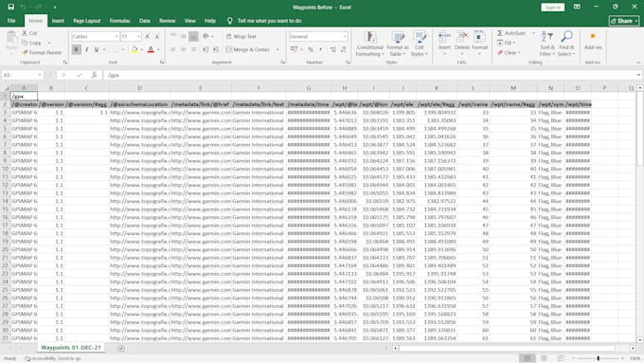Switch to Page Break Preview
644x363 pixels.
[x=561, y=358]
